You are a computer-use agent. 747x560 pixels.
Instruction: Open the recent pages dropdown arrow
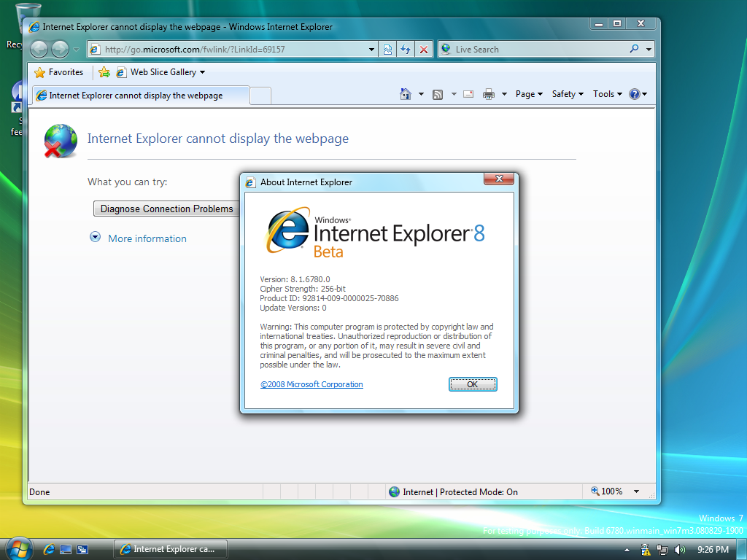click(76, 50)
